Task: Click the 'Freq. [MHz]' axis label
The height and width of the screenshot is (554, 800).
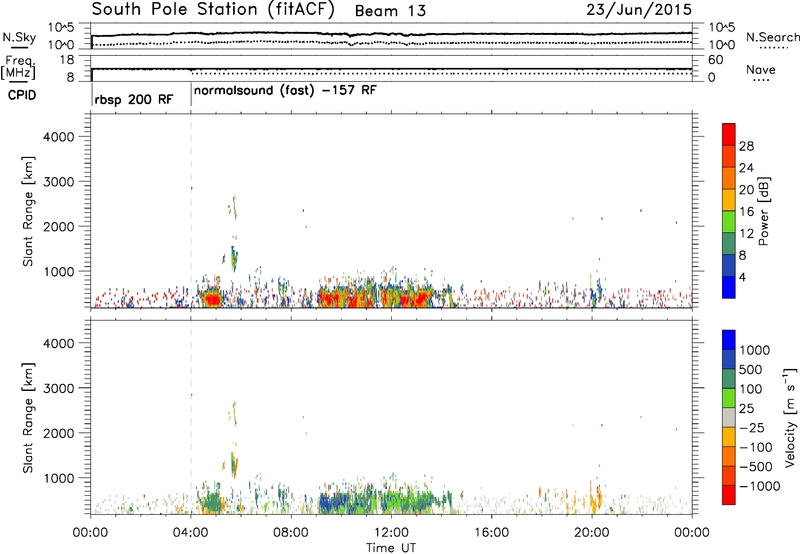Action: [x=18, y=67]
